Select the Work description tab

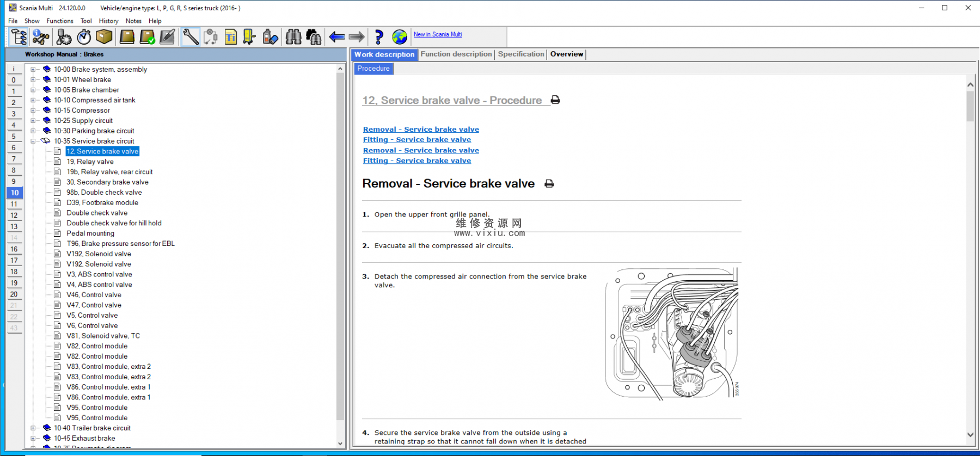click(x=384, y=54)
